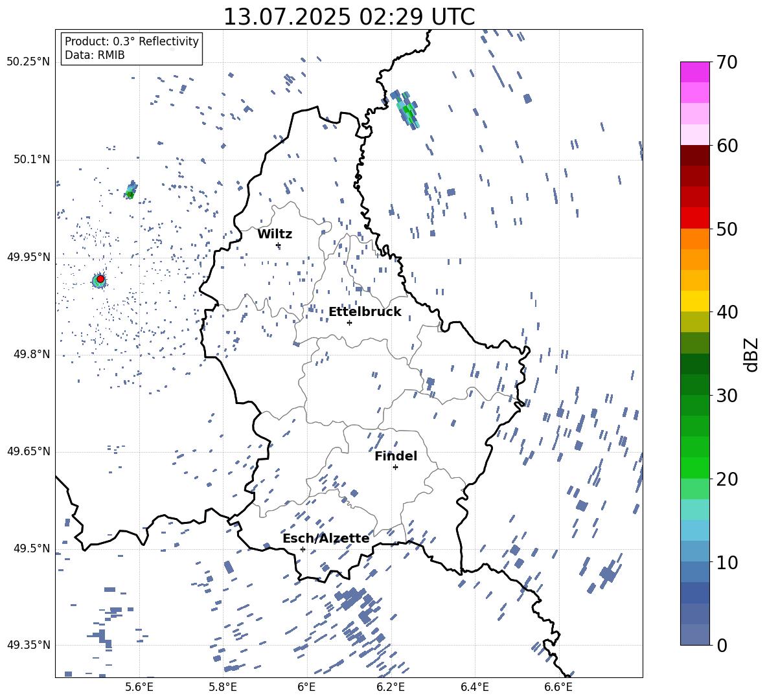Viewport: 767px width, 700px height.
Task: Click the 50.25°N latitude label
Action: (x=28, y=62)
